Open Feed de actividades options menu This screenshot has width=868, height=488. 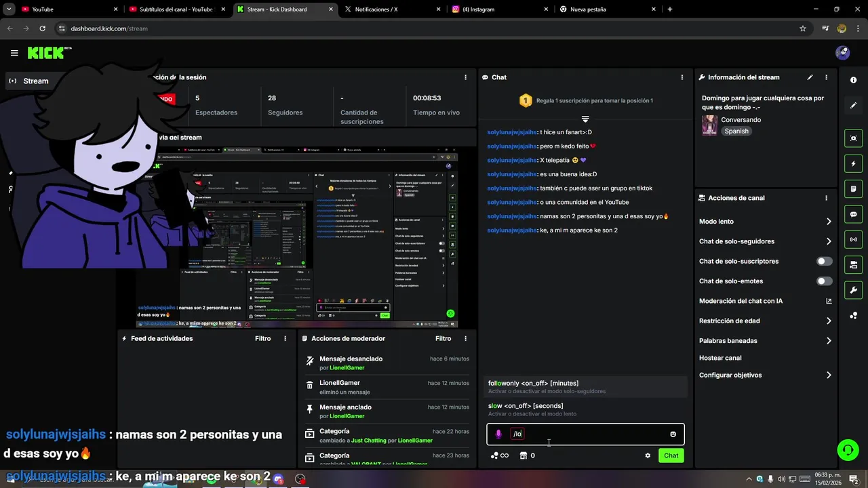tap(285, 338)
